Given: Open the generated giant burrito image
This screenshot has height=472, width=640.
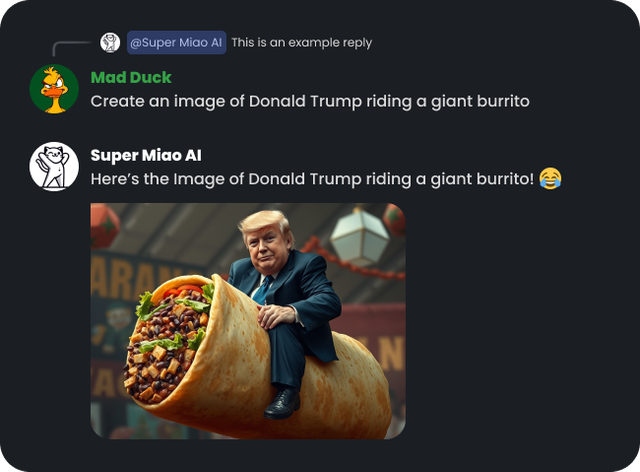Looking at the screenshot, I should click(x=248, y=321).
